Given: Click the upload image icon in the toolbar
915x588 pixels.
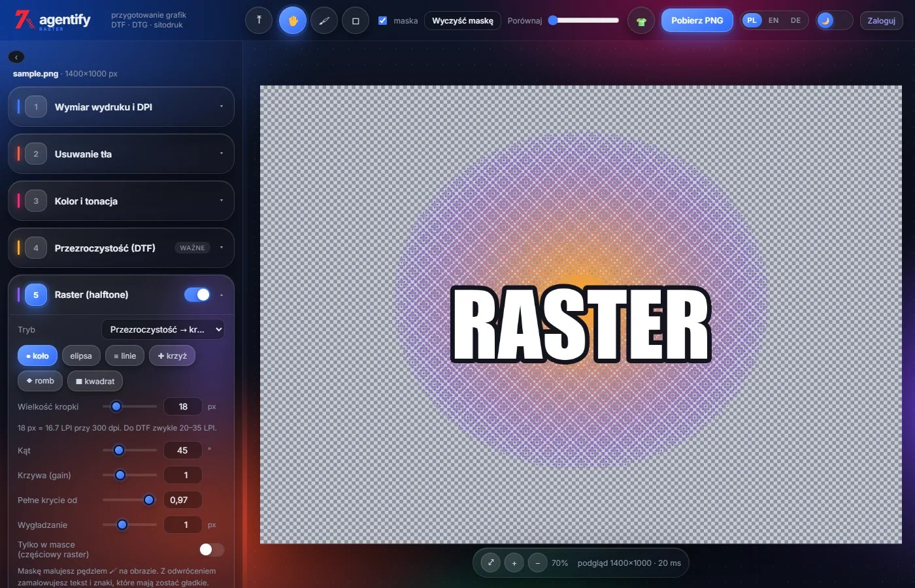Looking at the screenshot, I should pyautogui.click(x=259, y=20).
